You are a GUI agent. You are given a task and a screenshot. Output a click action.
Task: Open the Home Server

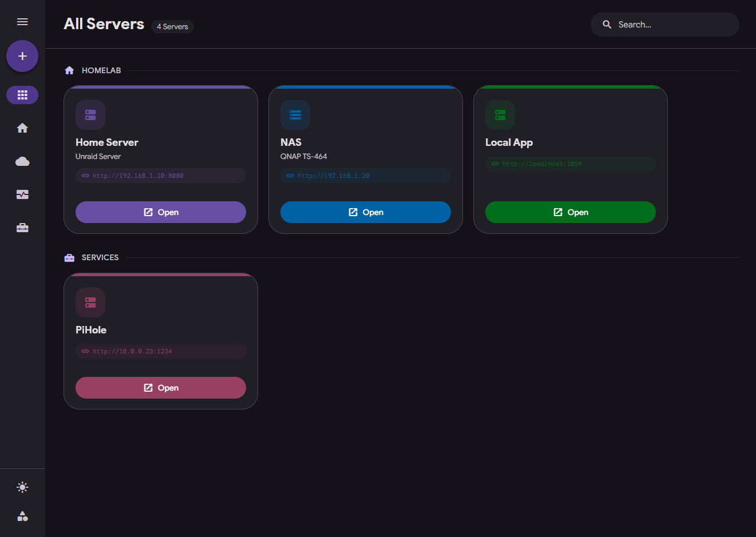click(160, 212)
